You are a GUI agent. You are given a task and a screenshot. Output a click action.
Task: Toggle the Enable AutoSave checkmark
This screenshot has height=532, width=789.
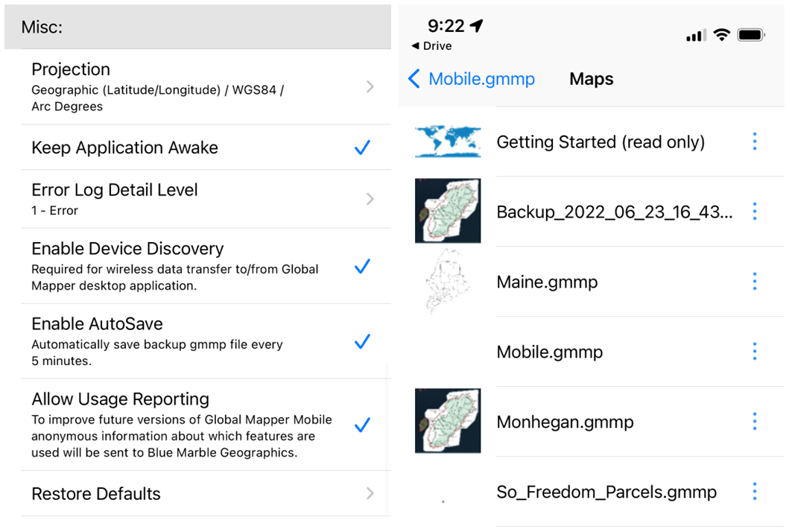362,342
